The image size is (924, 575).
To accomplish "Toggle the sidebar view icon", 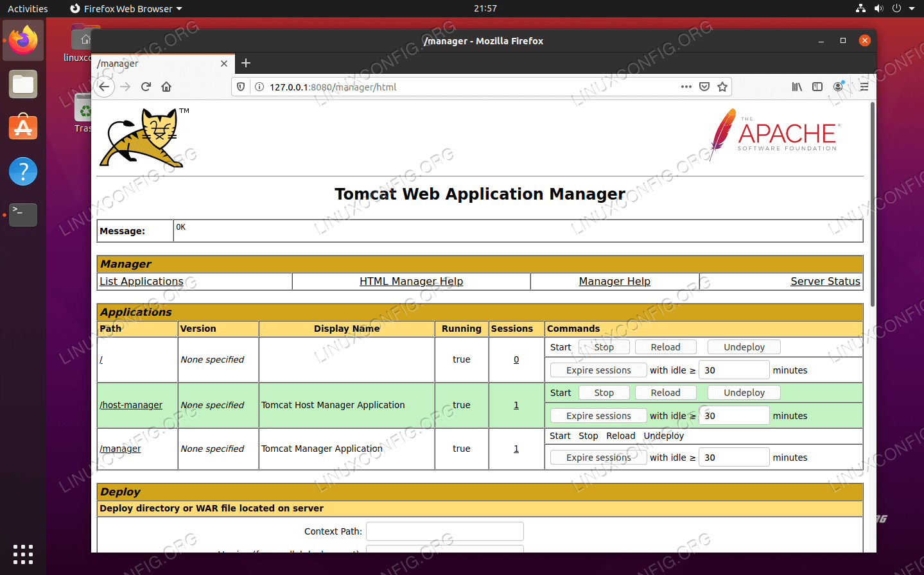I will click(817, 87).
